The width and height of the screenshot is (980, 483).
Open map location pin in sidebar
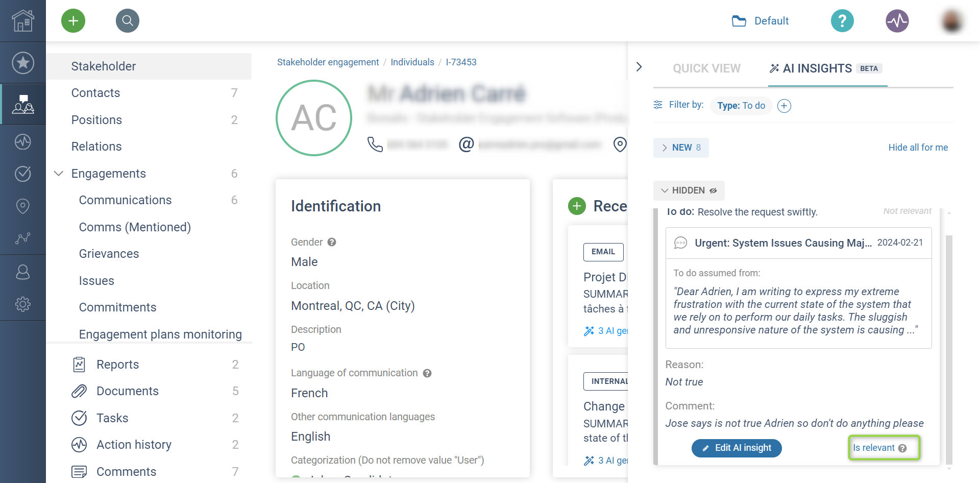pos(23,206)
